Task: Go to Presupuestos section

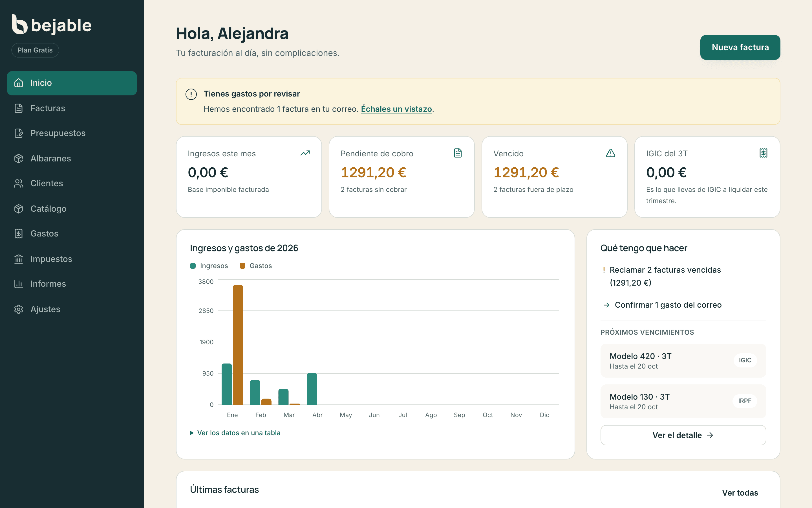Action: 72,133
